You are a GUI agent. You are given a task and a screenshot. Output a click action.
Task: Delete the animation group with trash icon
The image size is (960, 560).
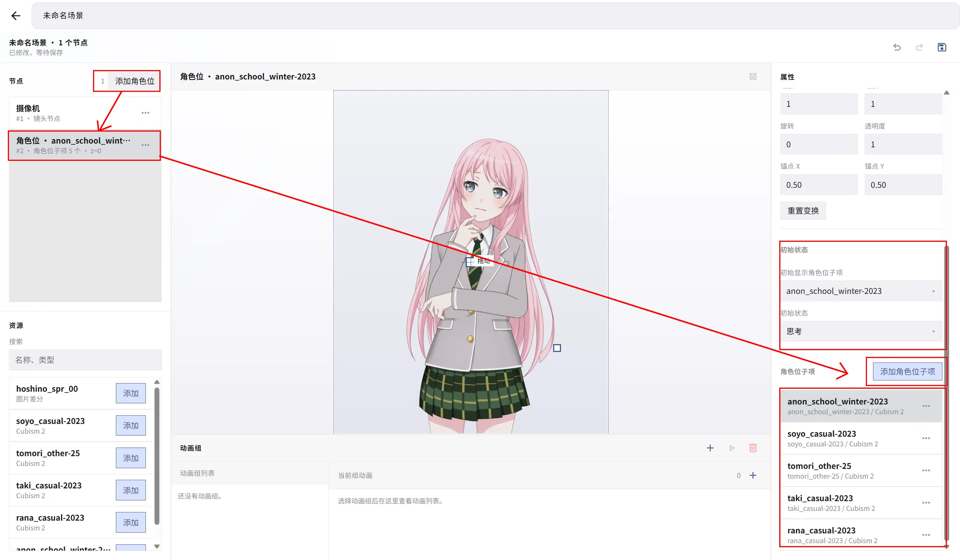click(753, 448)
